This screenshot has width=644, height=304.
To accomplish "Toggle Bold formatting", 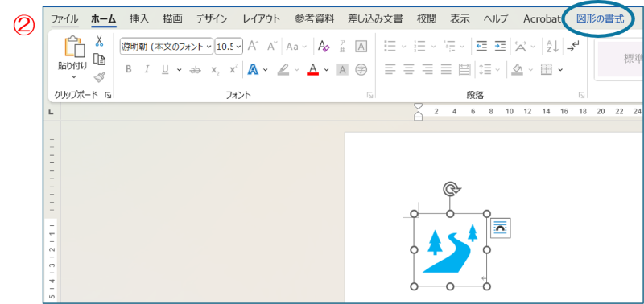I will [129, 70].
